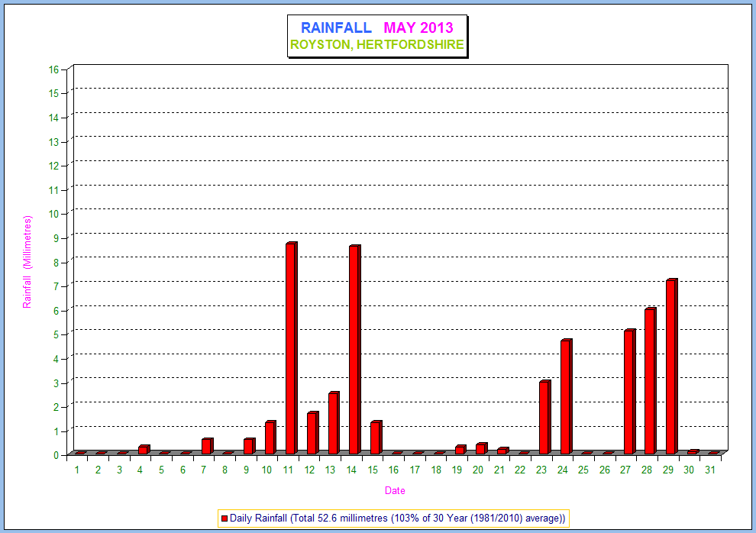Select the rainfall bar for date 27
The height and width of the screenshot is (533, 756).
point(629,392)
